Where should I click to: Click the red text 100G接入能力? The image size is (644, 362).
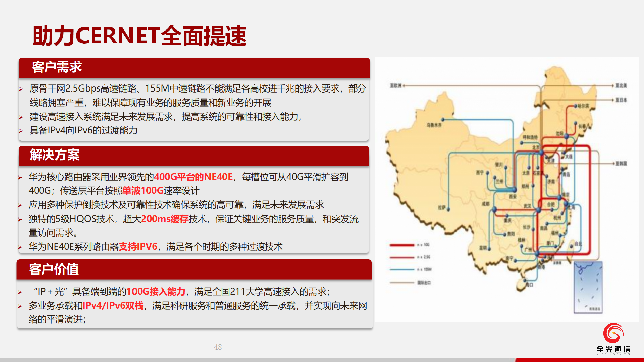(156, 292)
